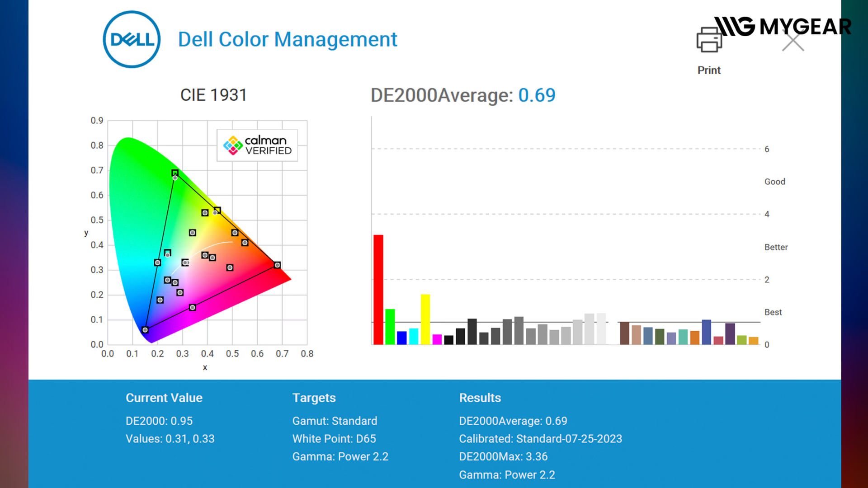Screen dimensions: 868x488
Task: Click the Print label
Action: 708,70
